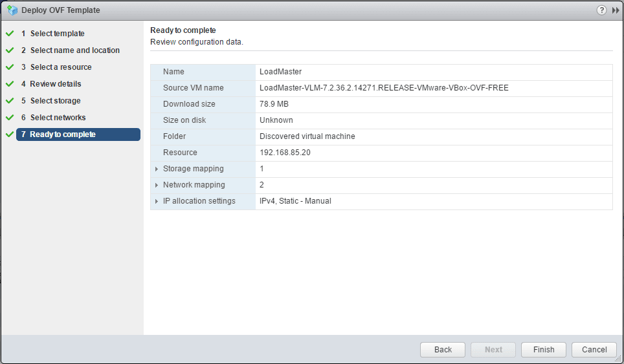The image size is (624, 364).
Task: Click the Review configuration data text
Action: click(197, 42)
